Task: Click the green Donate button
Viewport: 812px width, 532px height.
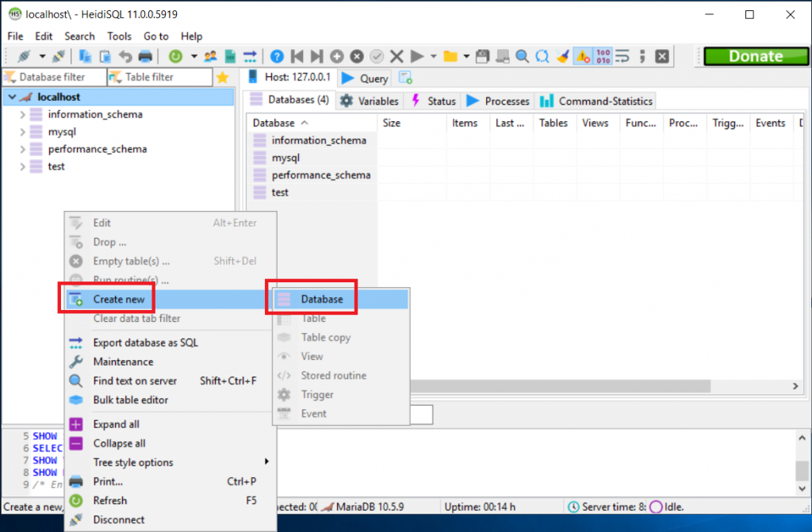Action: pyautogui.click(x=756, y=56)
